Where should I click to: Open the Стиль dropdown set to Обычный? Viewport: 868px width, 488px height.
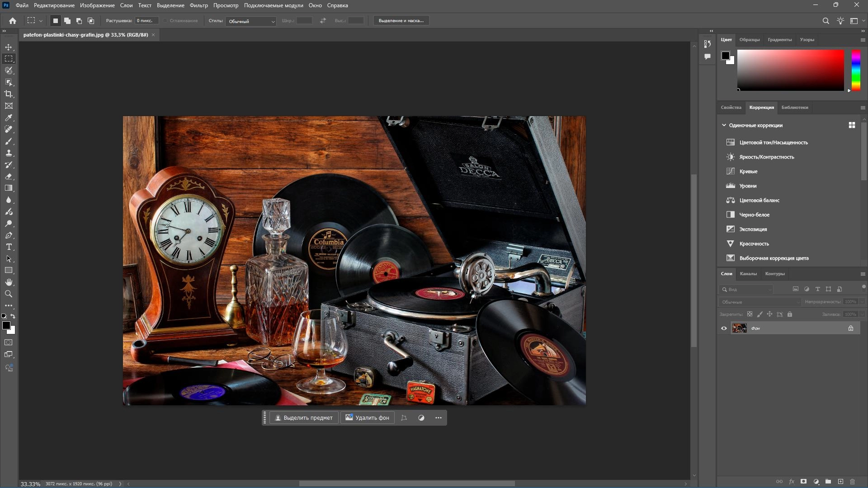251,21
